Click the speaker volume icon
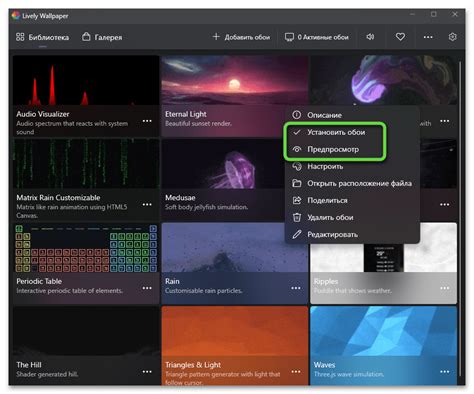This screenshot has height=394, width=474. pos(370,37)
